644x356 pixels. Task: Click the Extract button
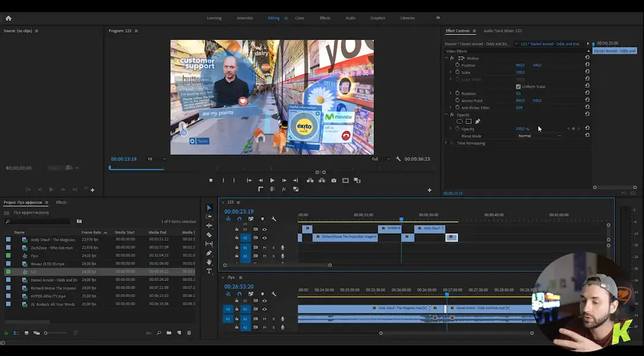pyautogui.click(x=322, y=180)
